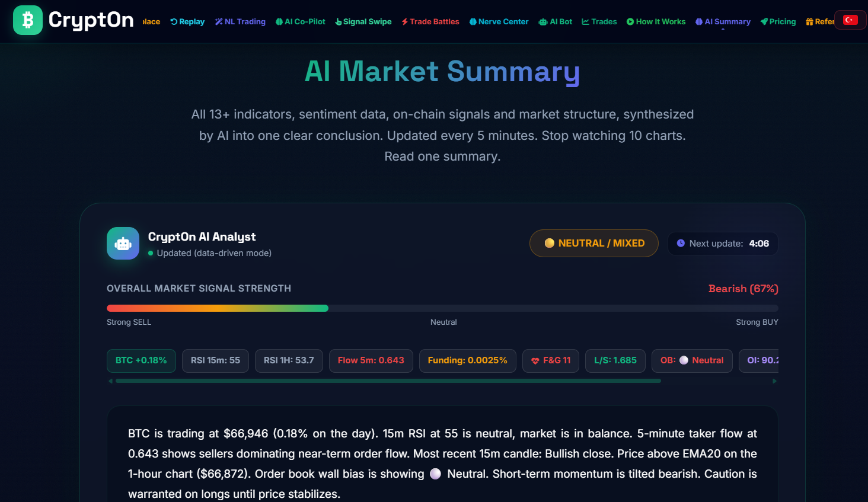The height and width of the screenshot is (502, 868).
Task: Click the scrollbar right arrow
Action: click(x=774, y=381)
